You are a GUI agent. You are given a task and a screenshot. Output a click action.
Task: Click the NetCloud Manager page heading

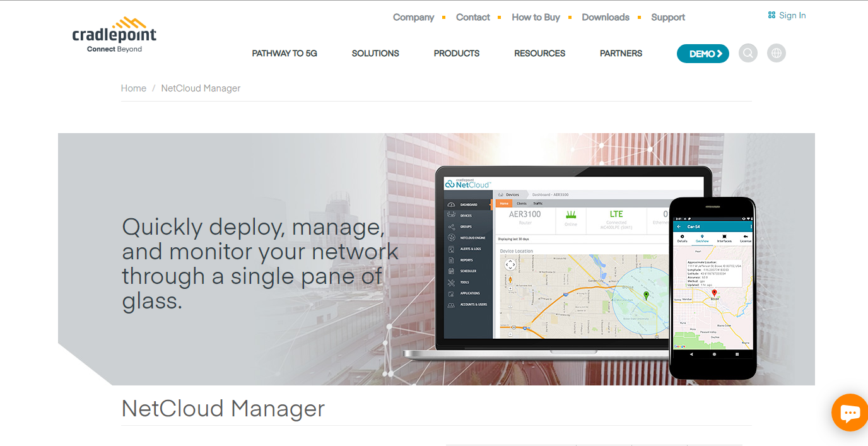pos(223,409)
